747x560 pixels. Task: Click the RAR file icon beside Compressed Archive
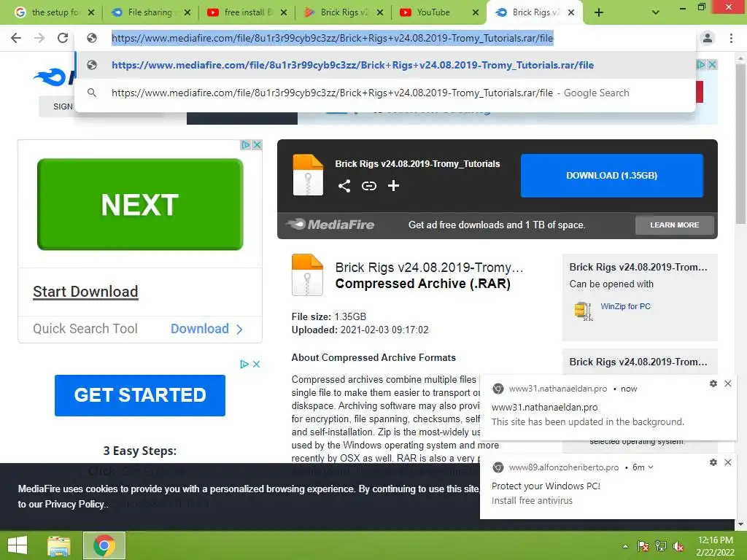point(307,275)
